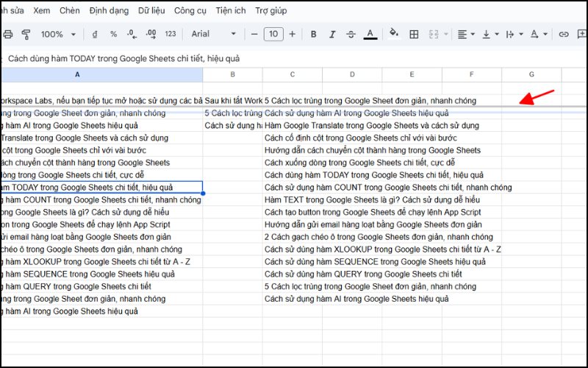Click the insert link icon
Screen dimensions: 588x368
[x=564, y=34]
